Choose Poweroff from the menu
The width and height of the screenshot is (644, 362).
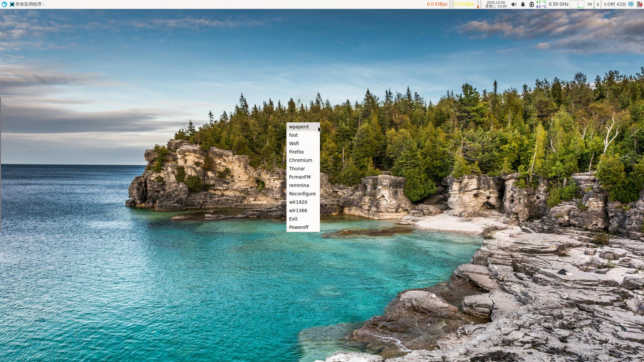[x=299, y=227]
